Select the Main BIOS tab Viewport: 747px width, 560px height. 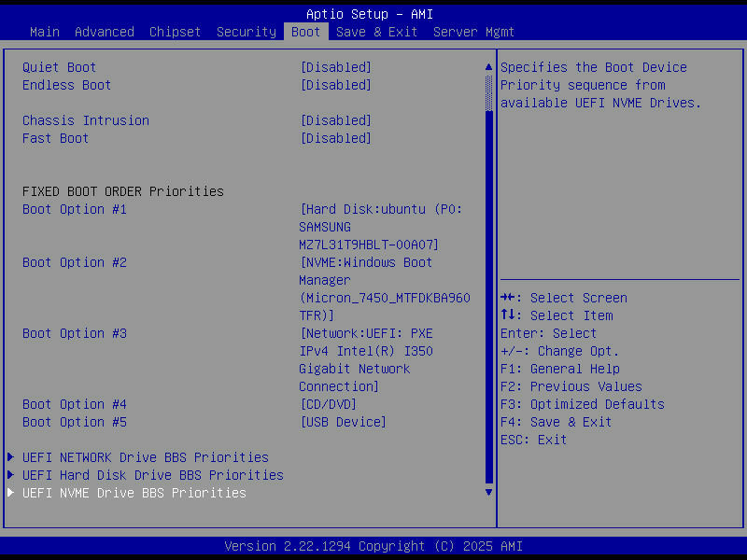pos(44,31)
